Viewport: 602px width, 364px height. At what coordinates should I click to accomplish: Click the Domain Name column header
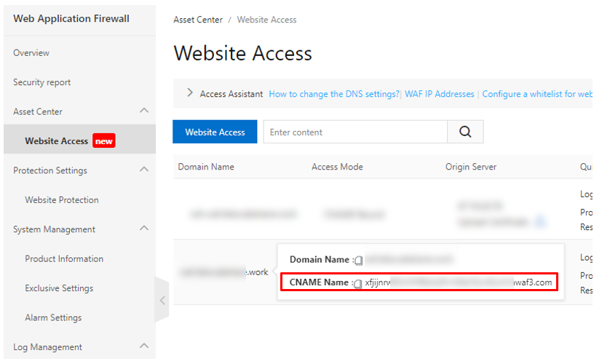tap(206, 167)
